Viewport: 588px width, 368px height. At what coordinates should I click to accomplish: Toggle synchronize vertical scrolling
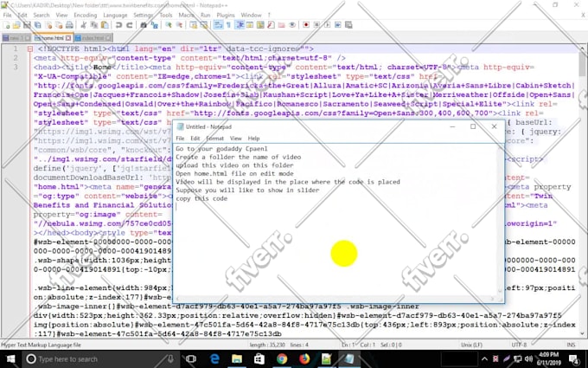click(193, 25)
